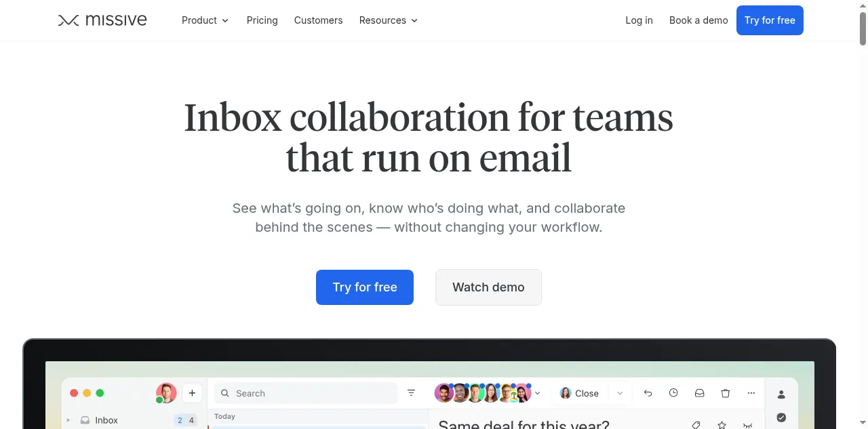Click the archive inbox tray icon
This screenshot has height=429, width=868.
699,393
